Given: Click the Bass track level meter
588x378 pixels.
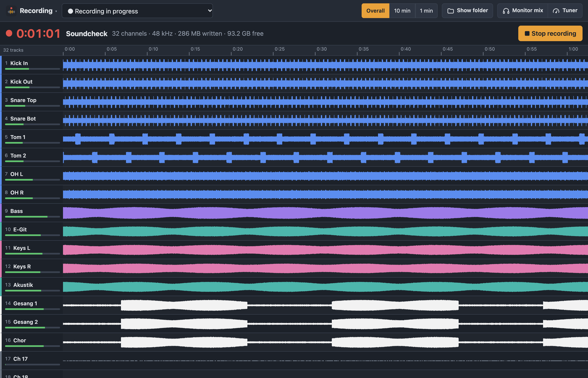Looking at the screenshot, I should pos(32,217).
